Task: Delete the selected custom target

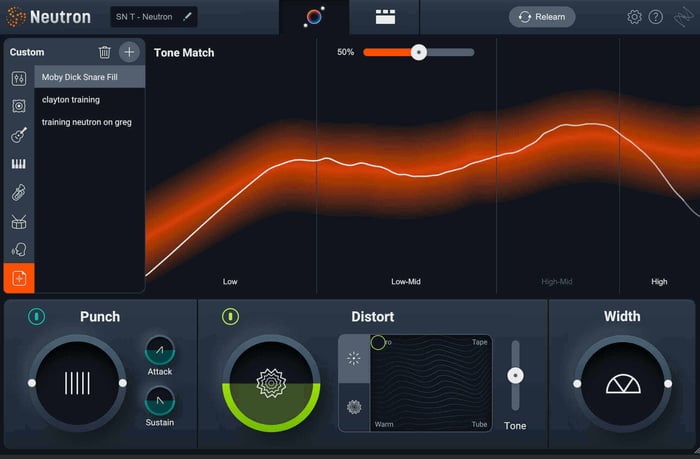Action: coord(104,52)
